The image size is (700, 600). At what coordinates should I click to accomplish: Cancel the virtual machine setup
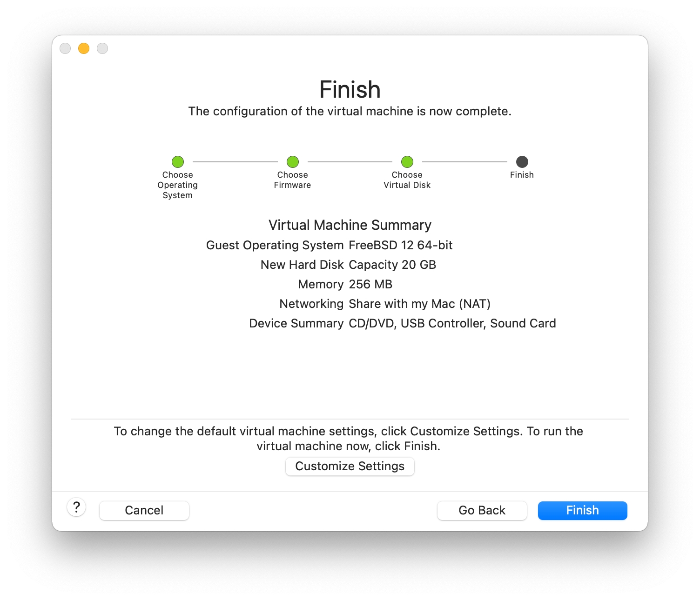pyautogui.click(x=144, y=510)
